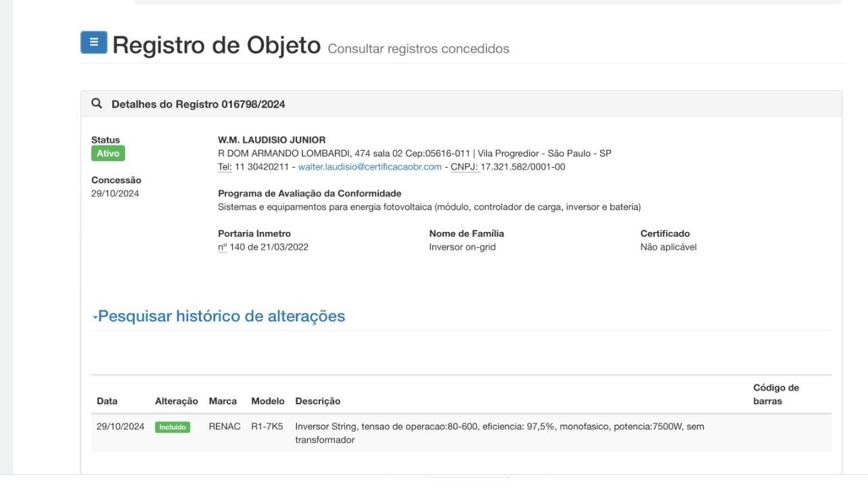Click the Alteração column header

click(x=177, y=401)
